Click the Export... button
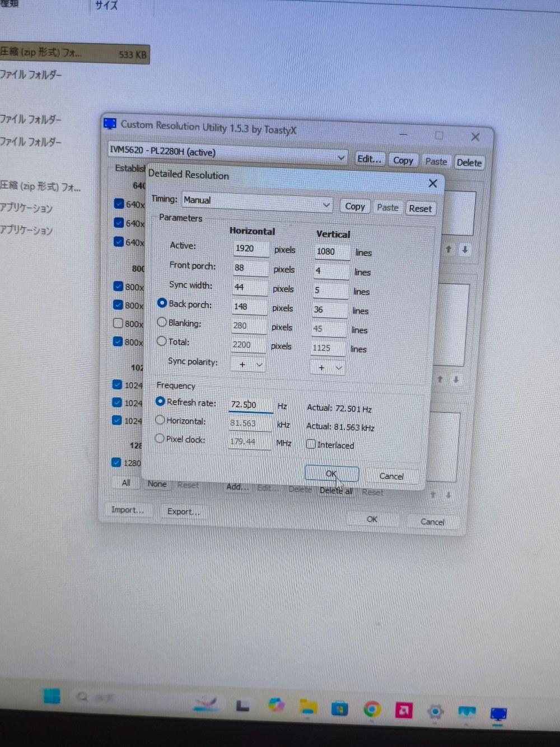Screen dimensions: 560x747 pos(183,511)
